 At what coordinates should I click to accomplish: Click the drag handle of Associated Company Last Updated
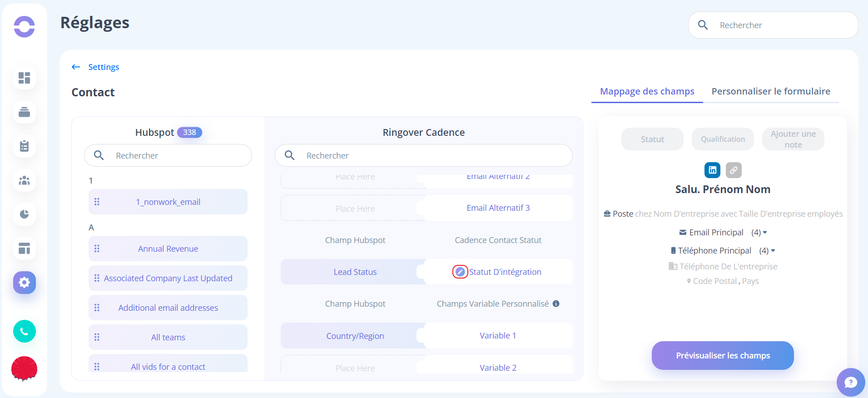click(97, 278)
